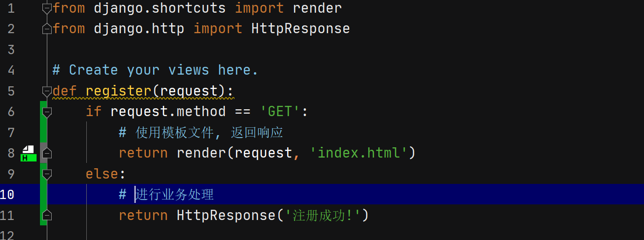Click the fold end marker on line 8
This screenshot has height=240, width=644.
pos(47,153)
